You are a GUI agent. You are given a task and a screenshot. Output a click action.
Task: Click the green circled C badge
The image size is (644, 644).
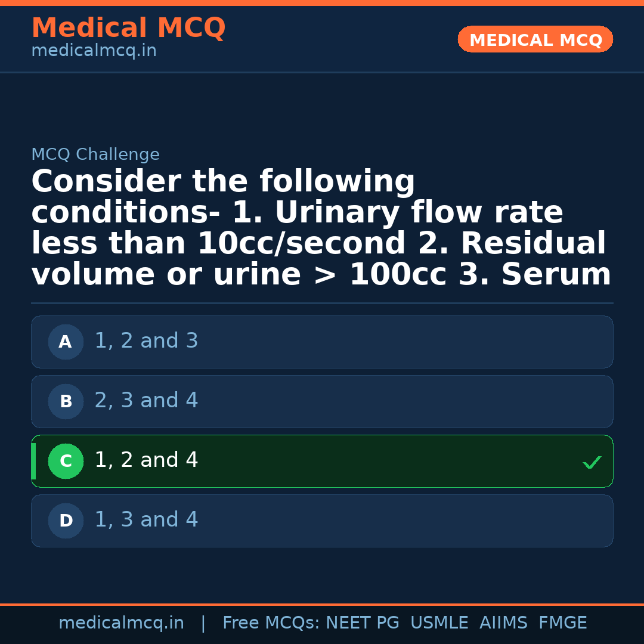pyautogui.click(x=66, y=462)
